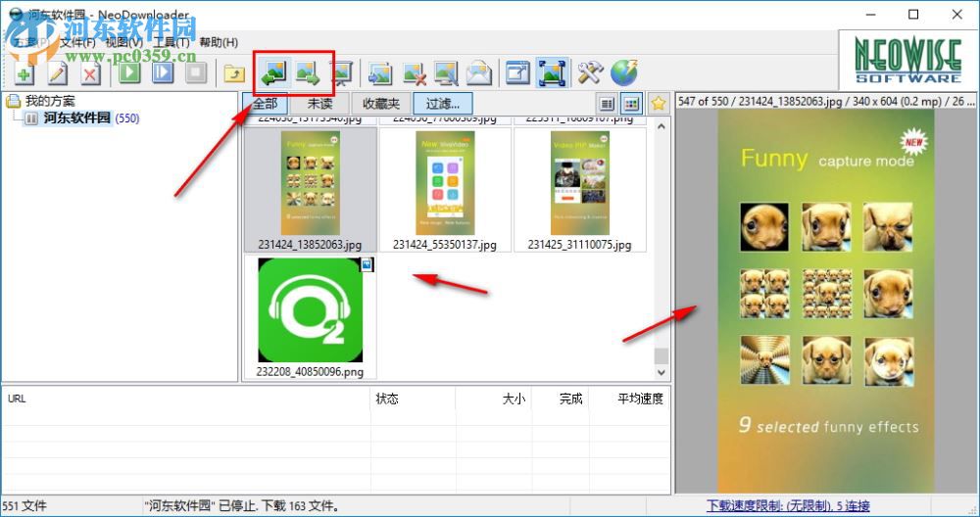Create a new project with the plus icon

(x=24, y=73)
